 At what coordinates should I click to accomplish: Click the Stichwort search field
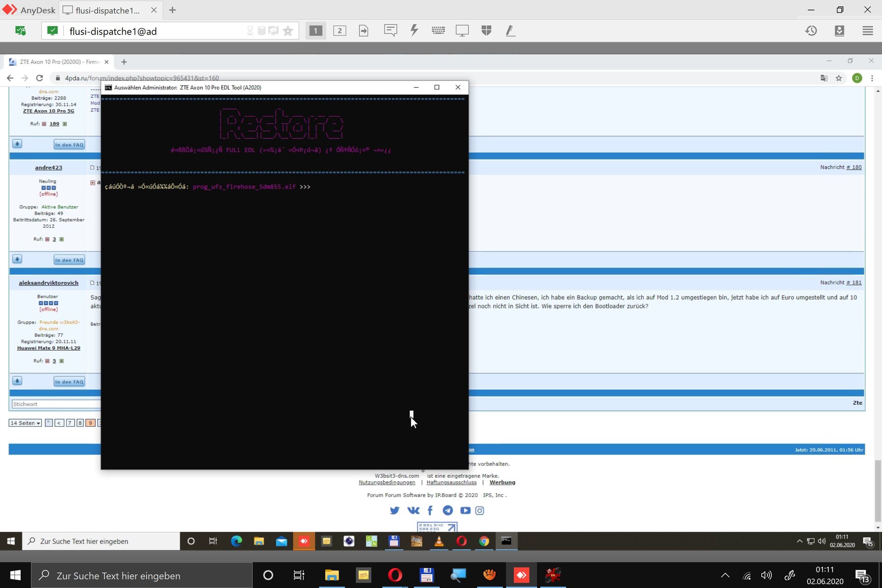pos(56,404)
